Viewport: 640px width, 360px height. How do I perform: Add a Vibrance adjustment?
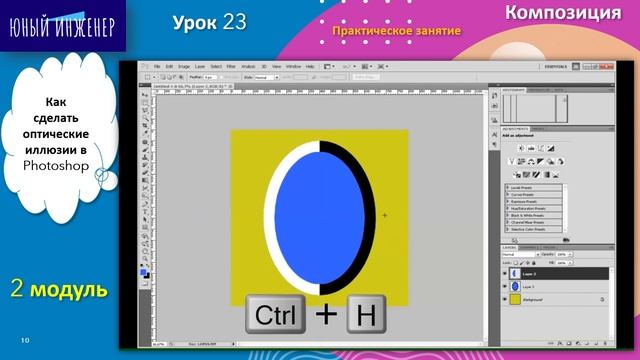coord(511,162)
